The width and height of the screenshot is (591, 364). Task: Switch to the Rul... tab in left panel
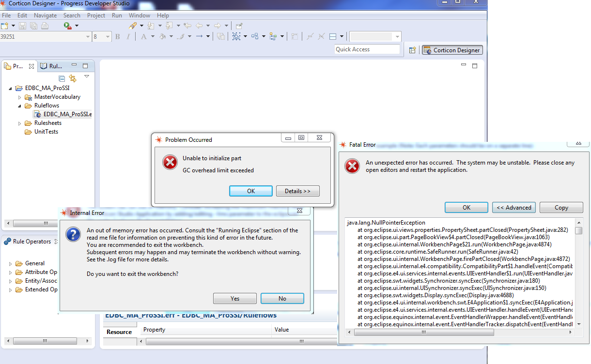click(51, 66)
